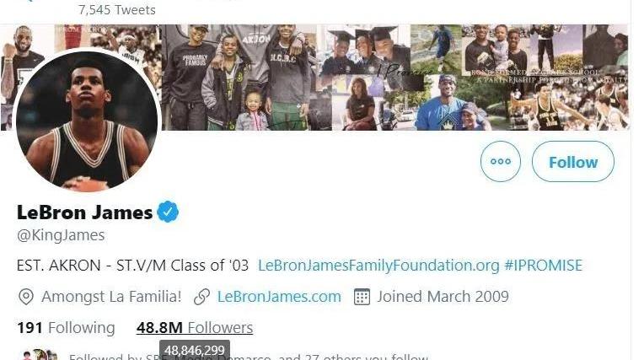Click the small follower avatars at bottom
This screenshot has height=360, width=644.
tap(39, 356)
